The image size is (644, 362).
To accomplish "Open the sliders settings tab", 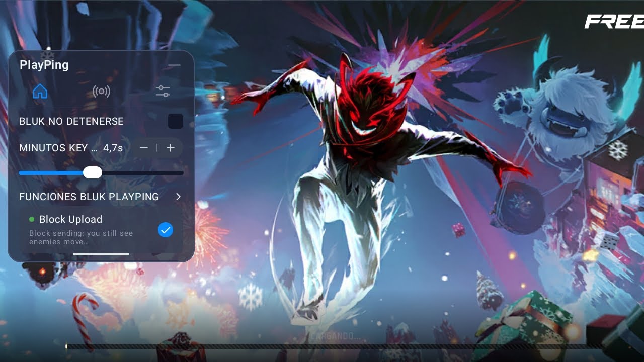I will [163, 91].
